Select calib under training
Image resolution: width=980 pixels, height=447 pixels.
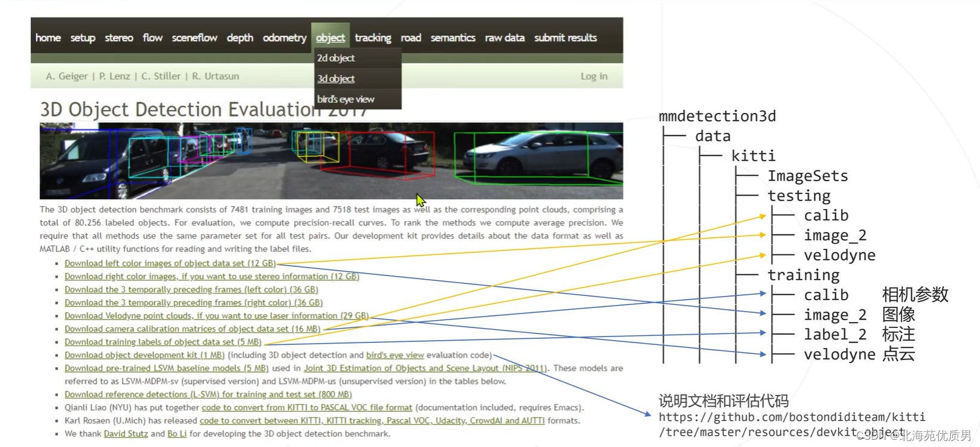[826, 295]
